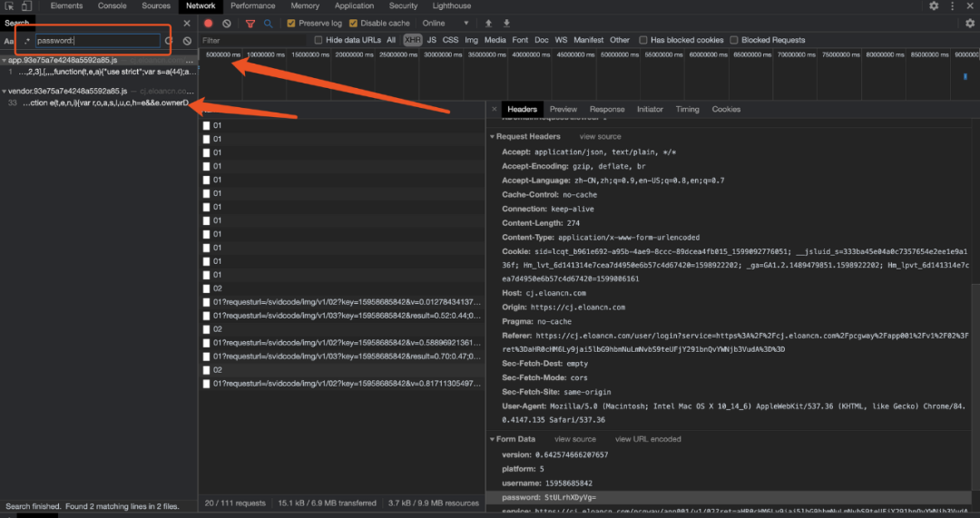Show the Preview tab of the request
This screenshot has height=518, width=980.
[563, 110]
